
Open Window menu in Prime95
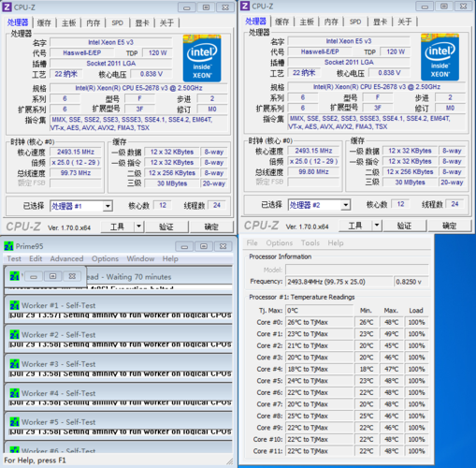coord(140,258)
